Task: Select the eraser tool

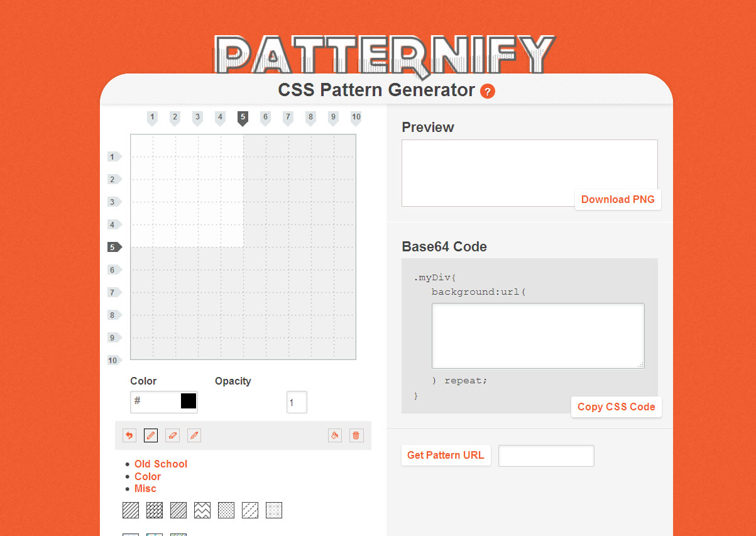Action: [172, 435]
